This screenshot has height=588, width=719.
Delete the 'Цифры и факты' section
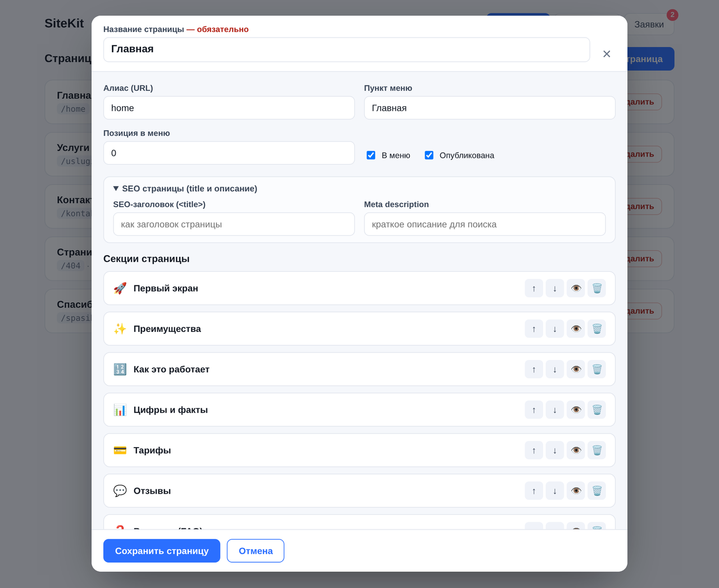point(597,409)
